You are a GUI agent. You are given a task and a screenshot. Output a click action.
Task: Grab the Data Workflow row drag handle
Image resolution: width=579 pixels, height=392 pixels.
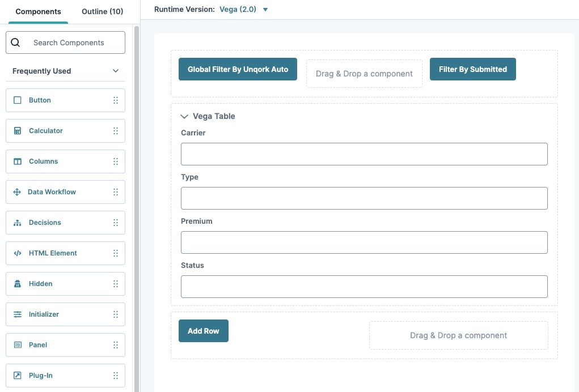(x=116, y=192)
